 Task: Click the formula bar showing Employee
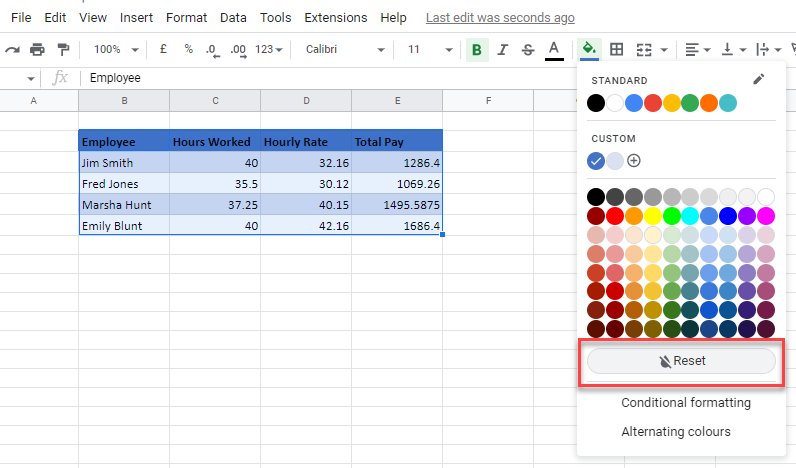pos(300,77)
